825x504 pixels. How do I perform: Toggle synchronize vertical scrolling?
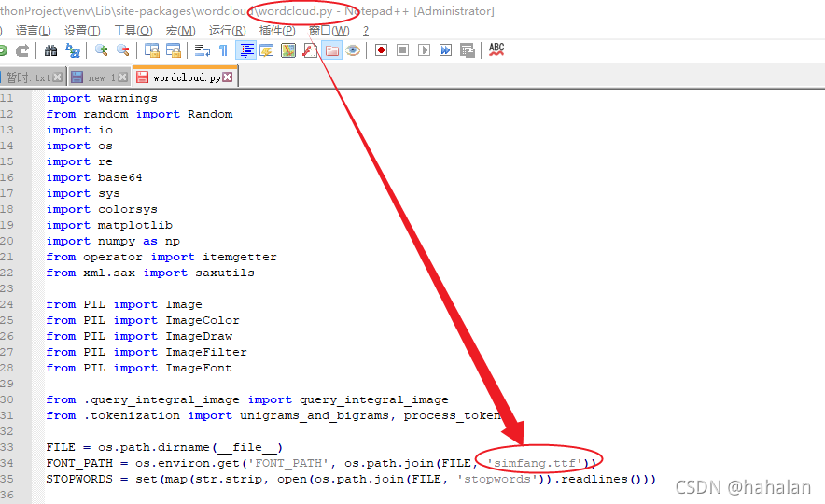[x=152, y=50]
